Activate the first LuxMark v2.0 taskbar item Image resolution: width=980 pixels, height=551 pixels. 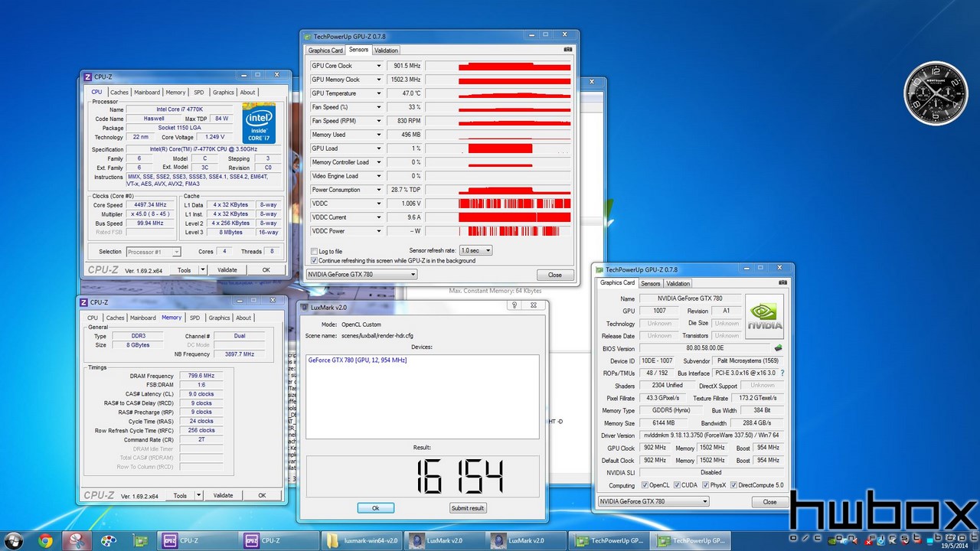[443, 541]
